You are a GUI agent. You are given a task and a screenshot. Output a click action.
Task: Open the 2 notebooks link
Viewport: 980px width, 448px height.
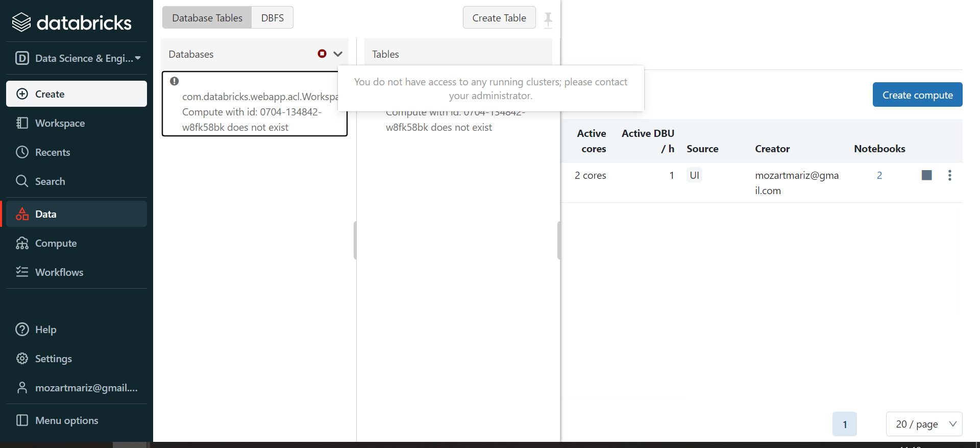[x=879, y=175]
